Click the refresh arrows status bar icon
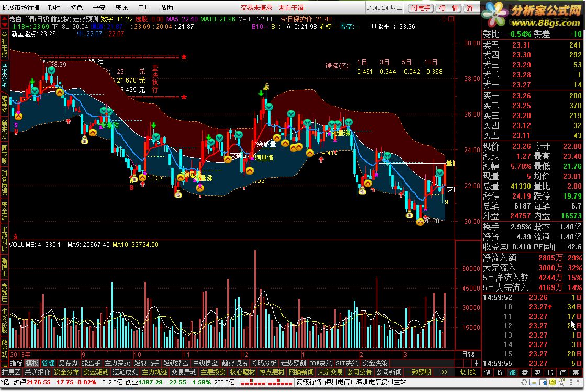 (524, 382)
